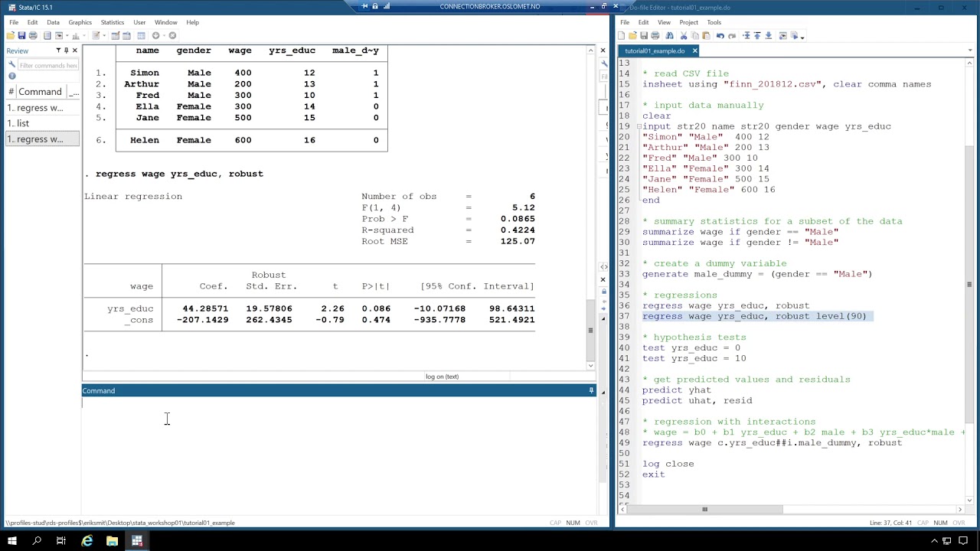
Task: Go to next bookmark in Do-file Editor
Action: tap(768, 35)
